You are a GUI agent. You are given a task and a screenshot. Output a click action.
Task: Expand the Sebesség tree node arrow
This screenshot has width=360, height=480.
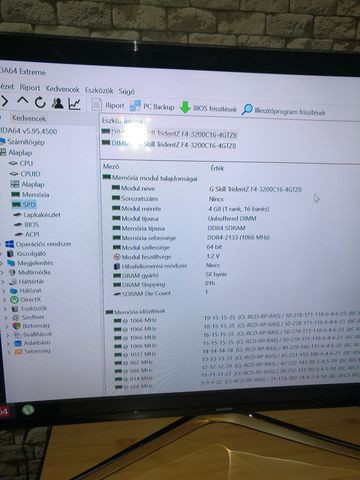pyautogui.click(x=9, y=351)
